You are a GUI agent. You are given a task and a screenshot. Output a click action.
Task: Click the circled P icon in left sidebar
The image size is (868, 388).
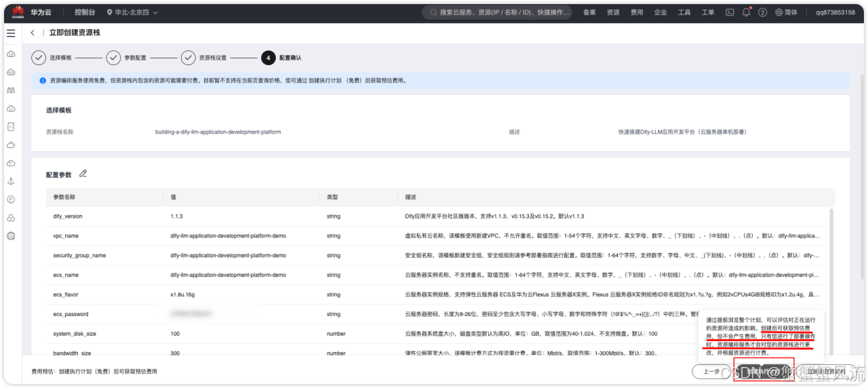[x=11, y=199]
